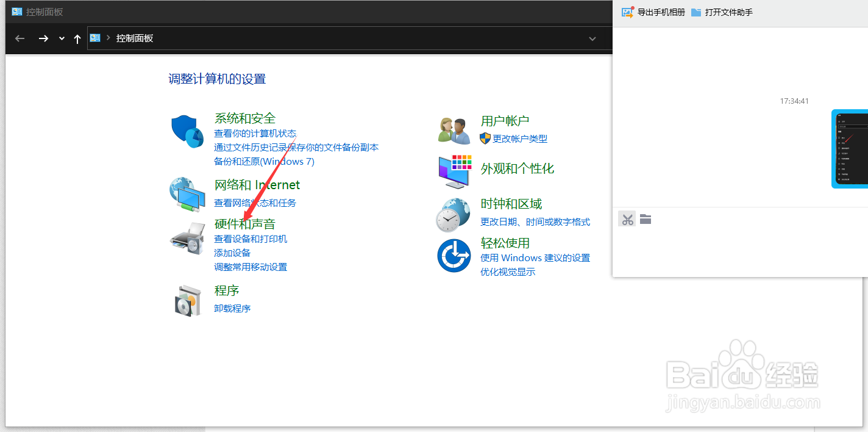Click 打开文件助手 button text
868x432 pixels.
729,12
